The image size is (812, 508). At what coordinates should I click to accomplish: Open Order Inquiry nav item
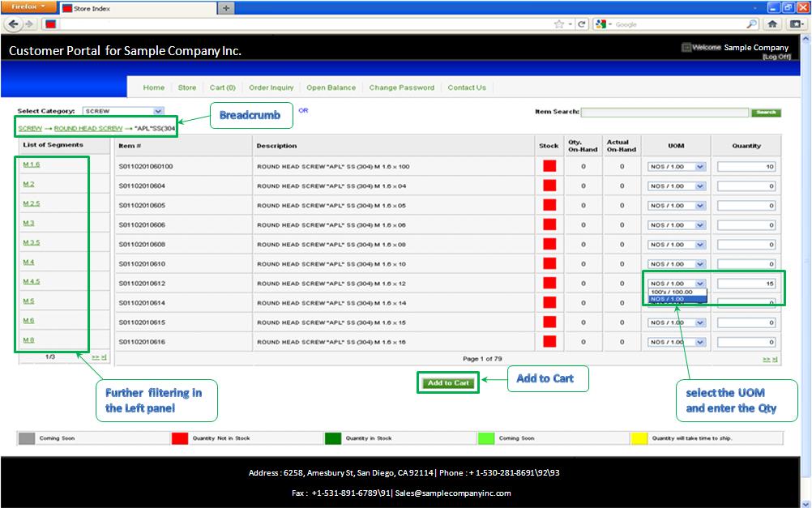click(271, 88)
